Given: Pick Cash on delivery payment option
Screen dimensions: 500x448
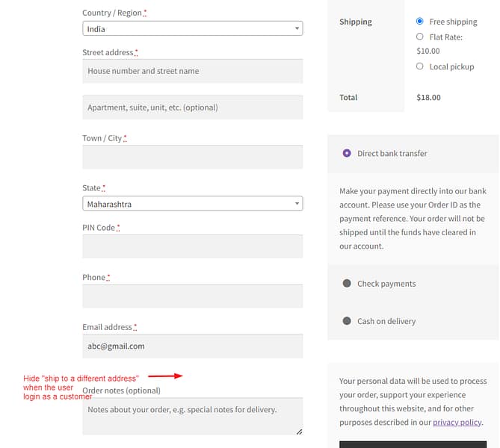Looking at the screenshot, I should tap(347, 321).
